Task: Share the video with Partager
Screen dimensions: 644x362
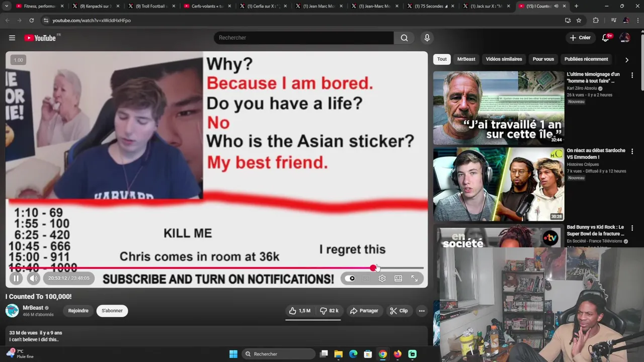Action: pyautogui.click(x=364, y=311)
